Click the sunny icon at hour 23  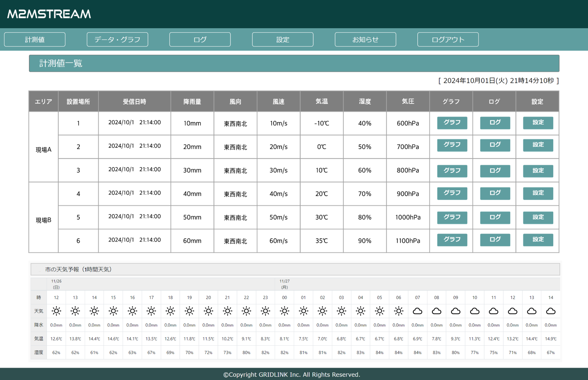(265, 311)
